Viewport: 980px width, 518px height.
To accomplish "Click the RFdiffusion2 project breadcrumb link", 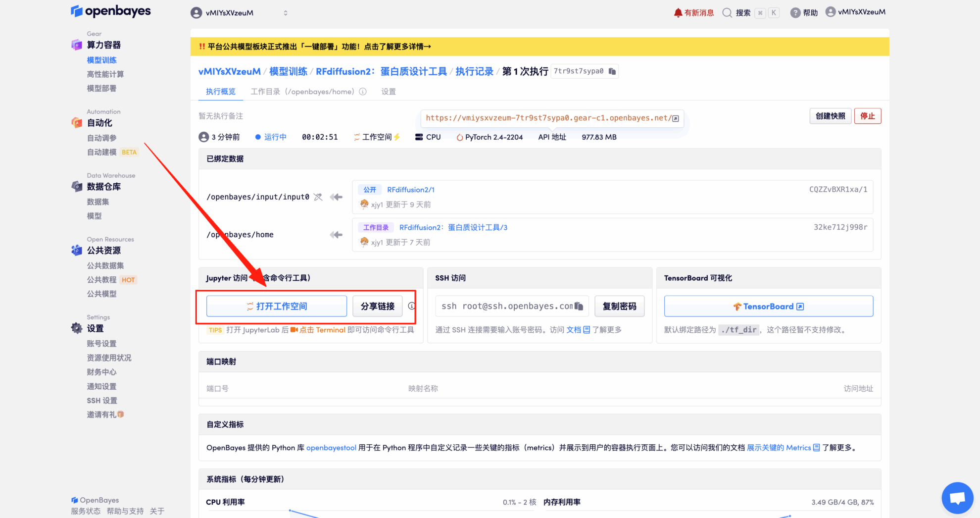I will 381,71.
